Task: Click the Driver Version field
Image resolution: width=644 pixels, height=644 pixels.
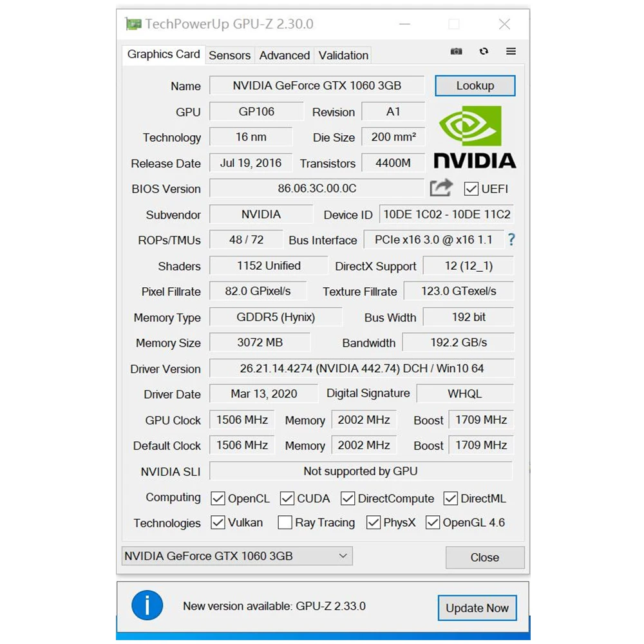Action: point(361,368)
